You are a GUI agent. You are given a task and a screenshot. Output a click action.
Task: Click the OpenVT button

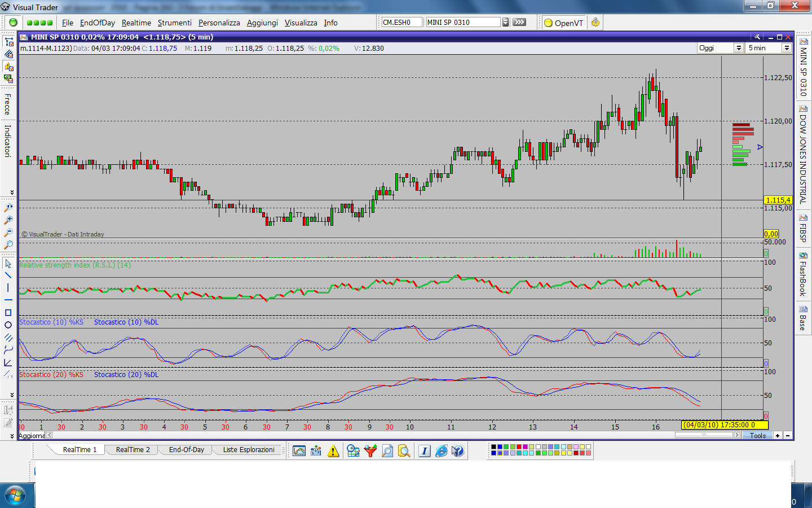[563, 23]
